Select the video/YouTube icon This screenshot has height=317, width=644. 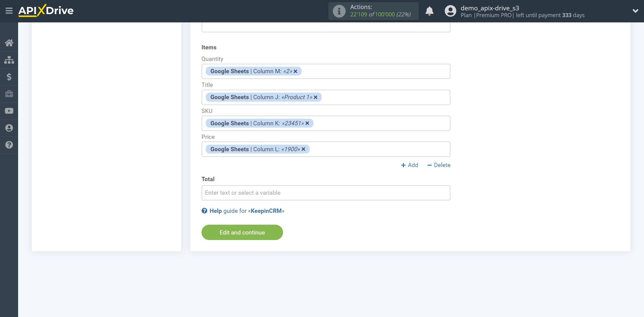pos(9,111)
